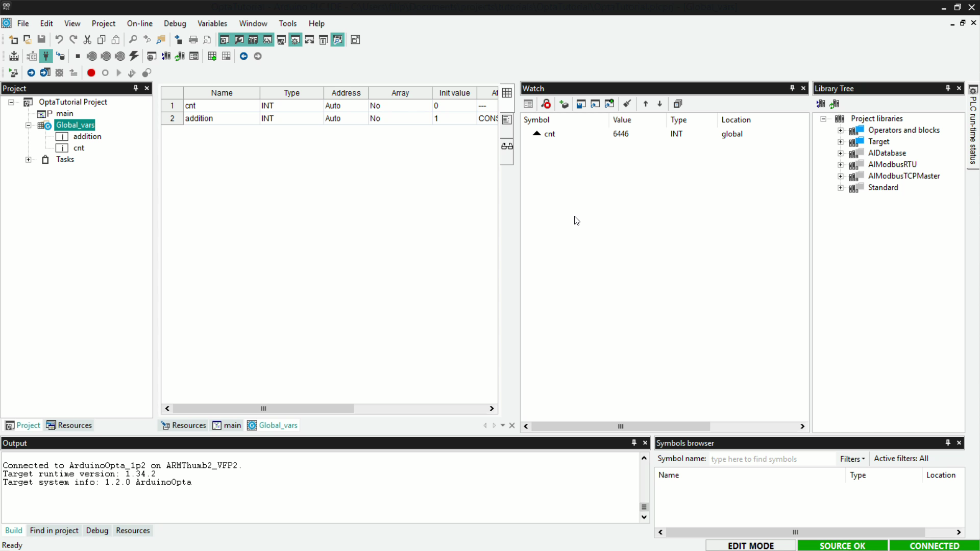Image resolution: width=980 pixels, height=551 pixels.
Task: Click the Save project icon
Action: pyautogui.click(x=41, y=40)
